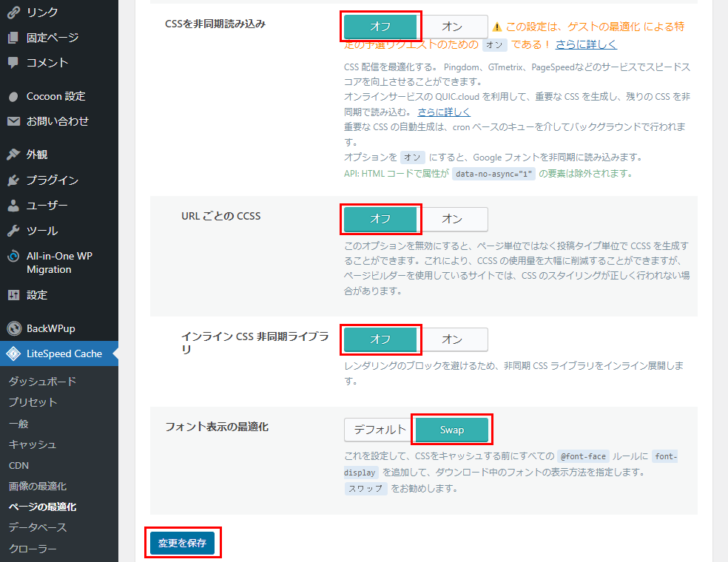
Task: Enable URL ごとの CCSS by clicking オン
Action: (452, 219)
